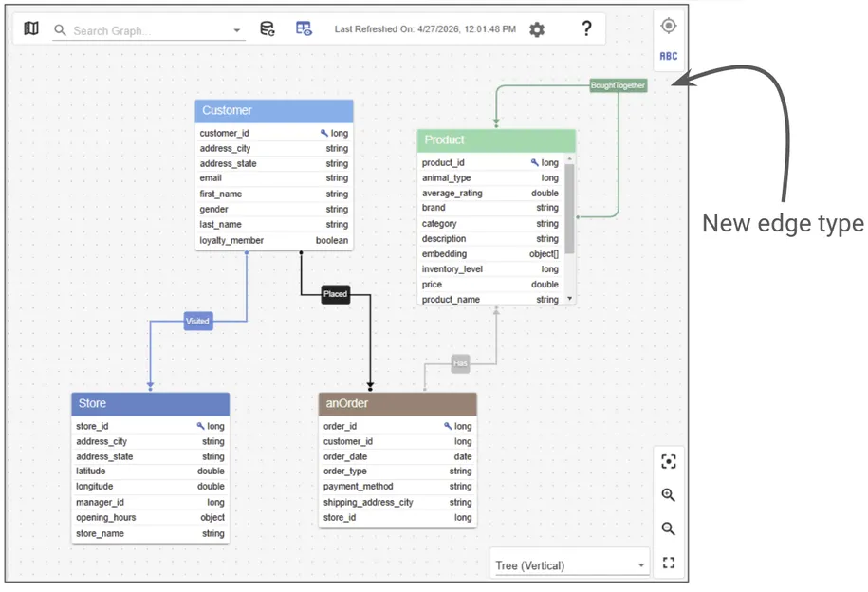Click the recenter target icon
This screenshot has height=592, width=868.
(x=669, y=26)
